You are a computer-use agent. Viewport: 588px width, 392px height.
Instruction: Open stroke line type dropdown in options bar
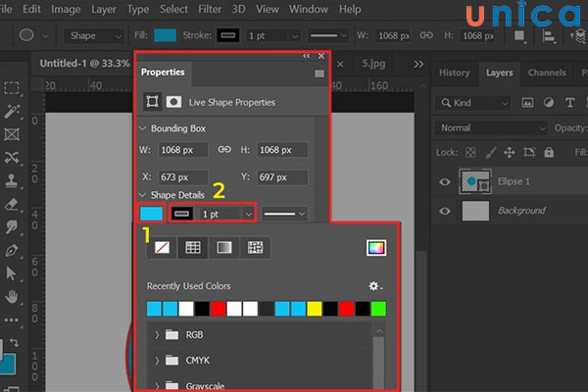pyautogui.click(x=327, y=36)
